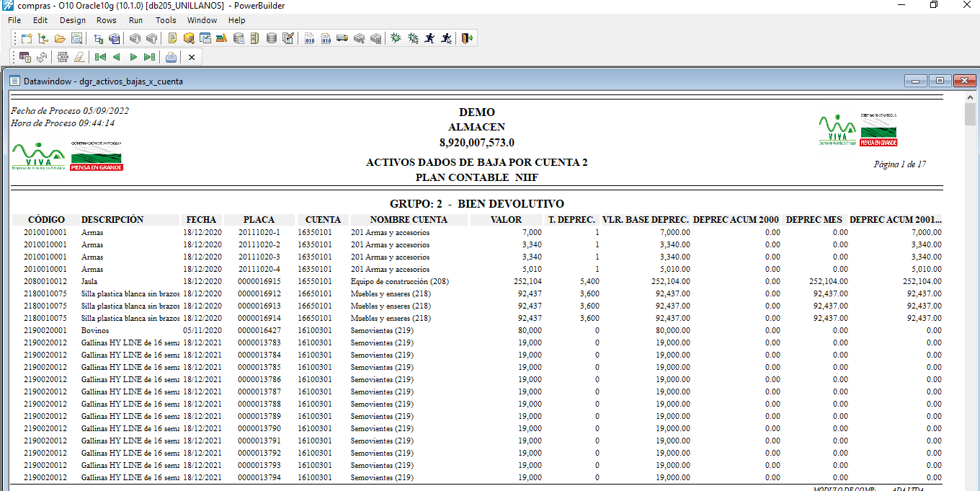The width and height of the screenshot is (980, 491).
Task: Click the DESCRIPCIÓN column header
Action: pyautogui.click(x=112, y=220)
